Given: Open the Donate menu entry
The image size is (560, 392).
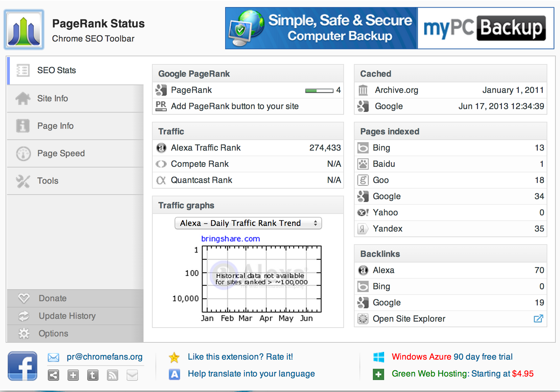Looking at the screenshot, I should click(x=75, y=298).
